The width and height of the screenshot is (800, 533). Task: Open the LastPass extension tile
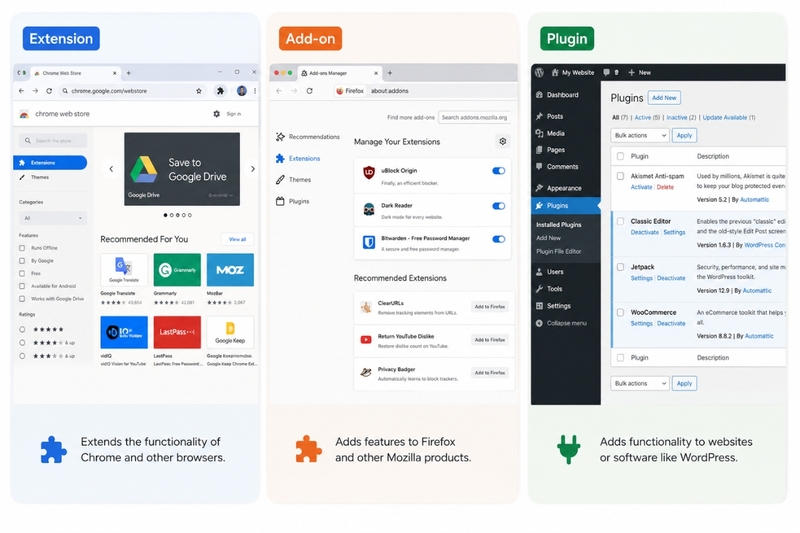pyautogui.click(x=177, y=332)
